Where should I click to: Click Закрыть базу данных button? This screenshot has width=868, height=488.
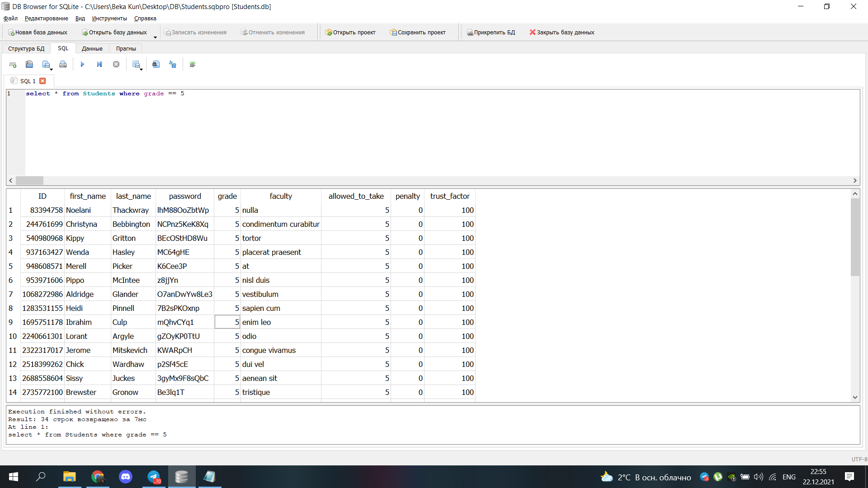coord(562,33)
